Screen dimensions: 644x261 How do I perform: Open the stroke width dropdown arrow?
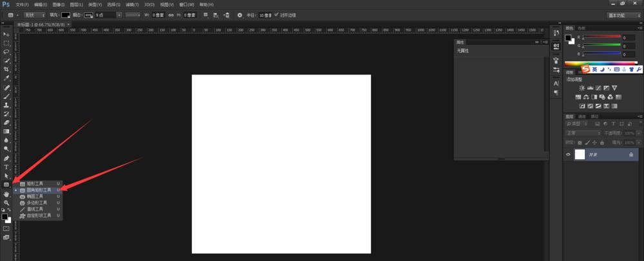pyautogui.click(x=119, y=15)
